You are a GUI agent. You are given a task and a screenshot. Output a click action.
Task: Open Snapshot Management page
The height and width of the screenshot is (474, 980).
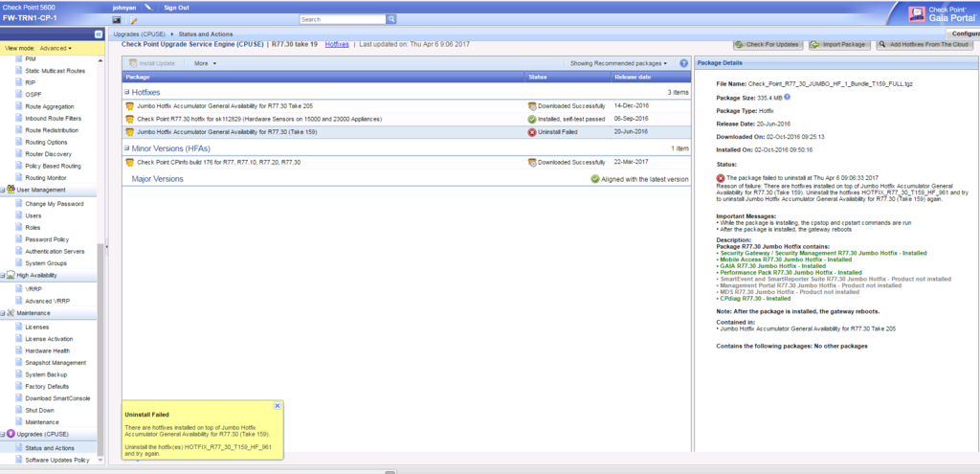(56, 363)
